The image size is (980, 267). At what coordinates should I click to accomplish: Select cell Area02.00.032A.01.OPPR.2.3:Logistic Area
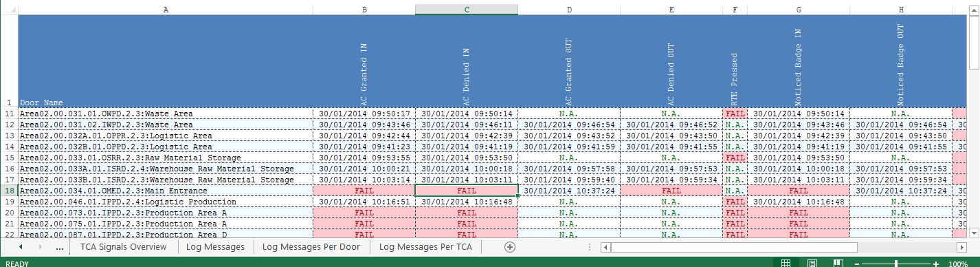166,136
